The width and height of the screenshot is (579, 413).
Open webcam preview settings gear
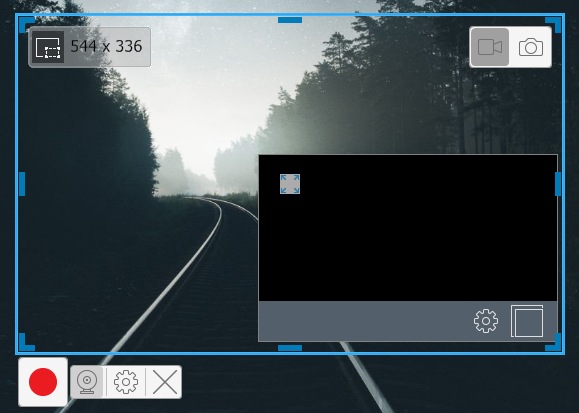pos(486,321)
